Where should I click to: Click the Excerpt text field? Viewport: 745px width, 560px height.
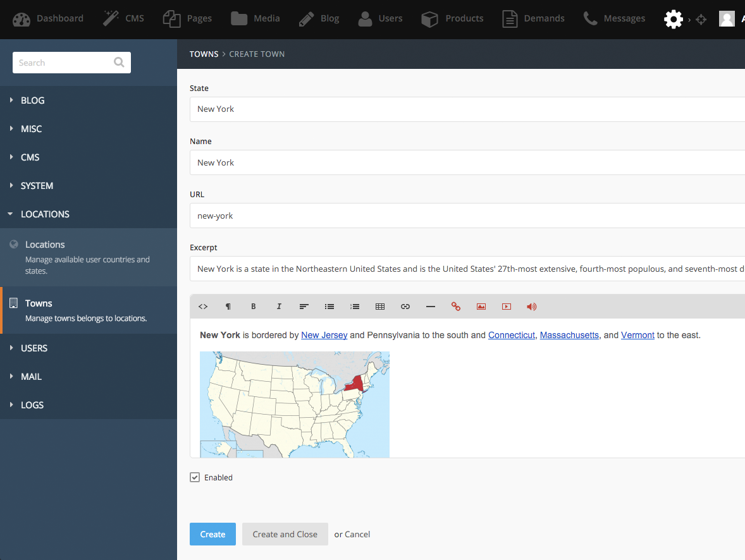click(467, 269)
